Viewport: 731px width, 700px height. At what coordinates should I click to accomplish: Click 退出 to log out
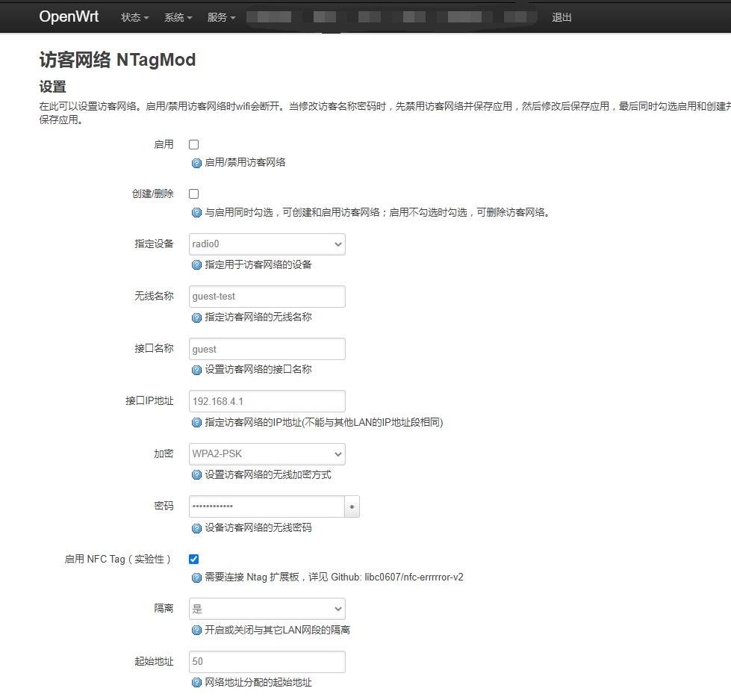coord(562,17)
